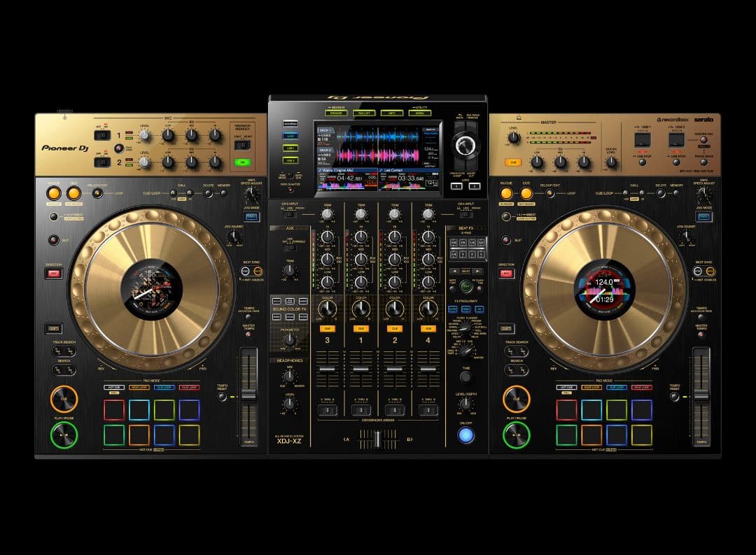
Task: Click the crossfader at the bottom center
Action: [378, 439]
